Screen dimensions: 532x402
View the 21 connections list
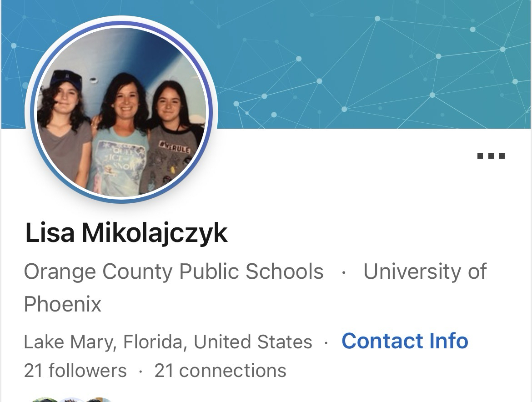pyautogui.click(x=220, y=370)
